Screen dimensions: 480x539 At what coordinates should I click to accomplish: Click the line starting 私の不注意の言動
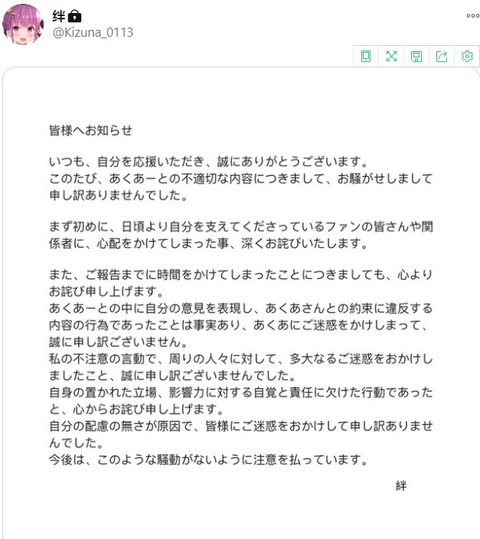pyautogui.click(x=241, y=359)
